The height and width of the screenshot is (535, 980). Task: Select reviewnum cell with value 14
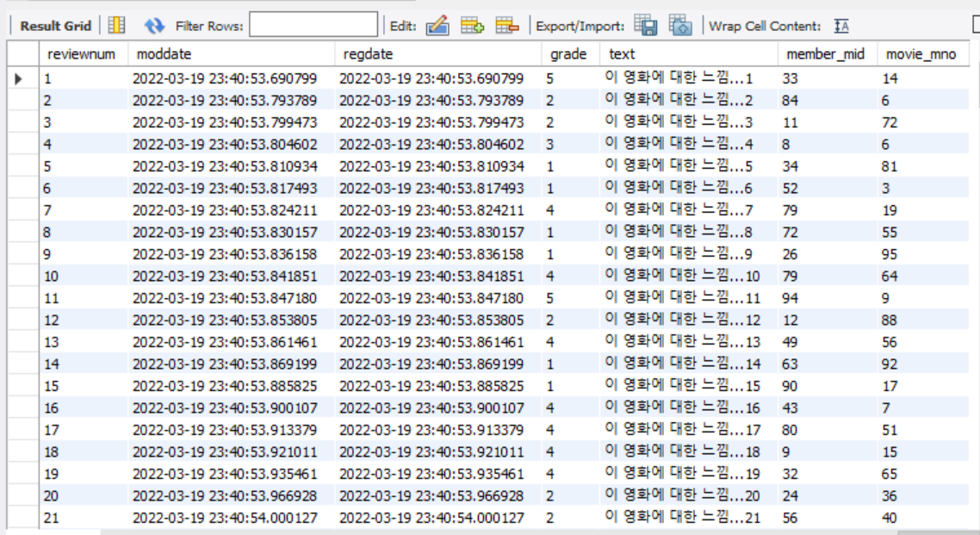84,364
